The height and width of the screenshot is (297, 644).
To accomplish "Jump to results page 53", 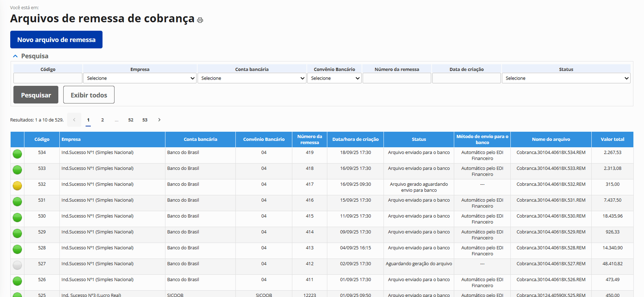I will coord(145,120).
